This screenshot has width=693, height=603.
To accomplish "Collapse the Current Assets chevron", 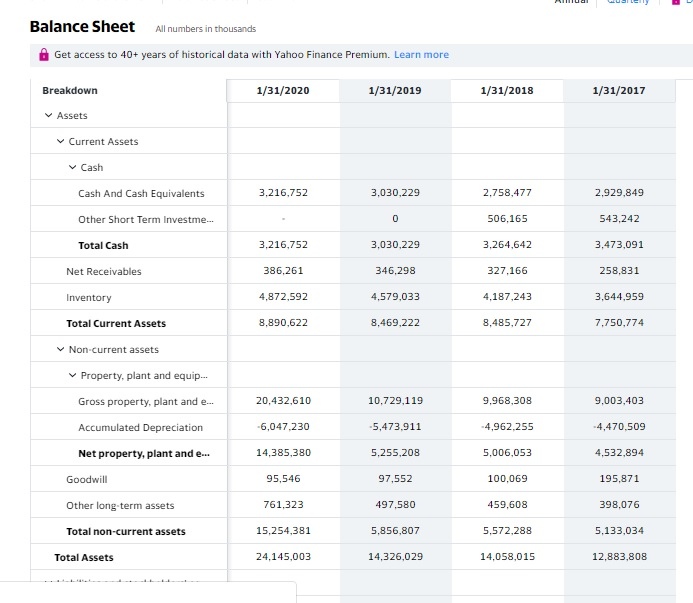I will click(x=61, y=141).
